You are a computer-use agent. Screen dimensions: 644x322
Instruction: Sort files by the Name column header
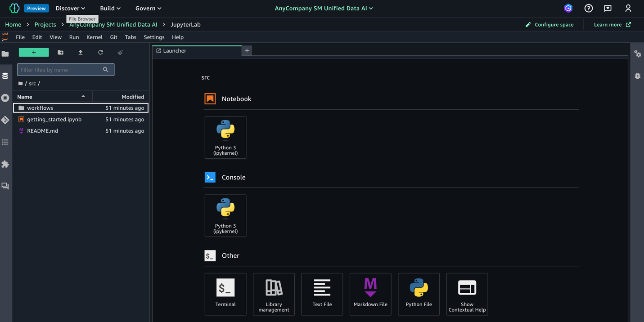pyautogui.click(x=52, y=97)
